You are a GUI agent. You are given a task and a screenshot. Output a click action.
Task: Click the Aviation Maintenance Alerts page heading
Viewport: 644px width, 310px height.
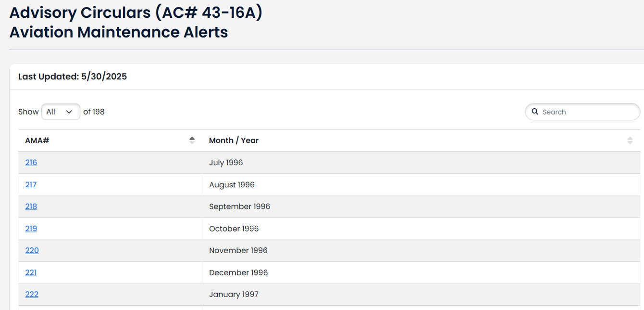click(x=118, y=32)
